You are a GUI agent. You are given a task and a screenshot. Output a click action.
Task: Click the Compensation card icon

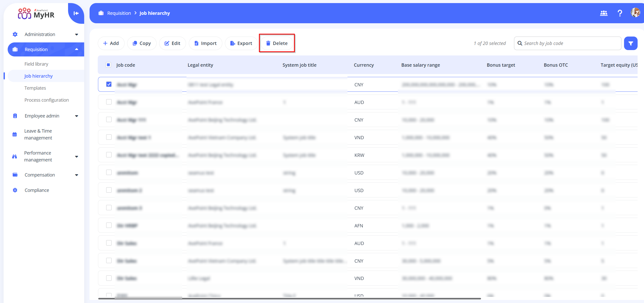tap(15, 175)
